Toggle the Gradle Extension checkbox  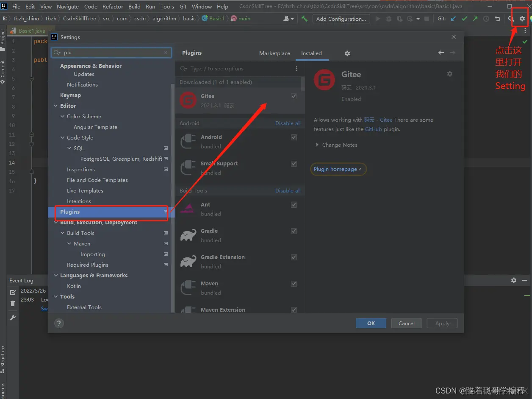(x=294, y=257)
